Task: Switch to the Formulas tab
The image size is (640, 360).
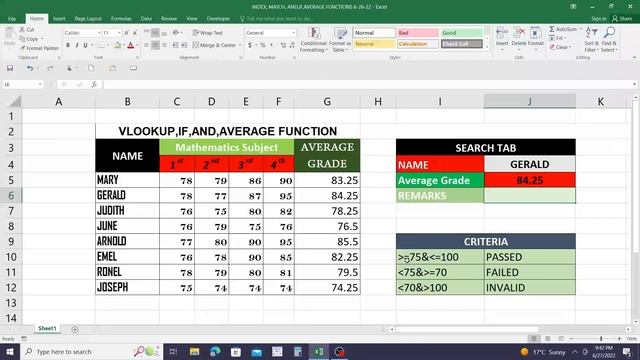Action: click(121, 19)
